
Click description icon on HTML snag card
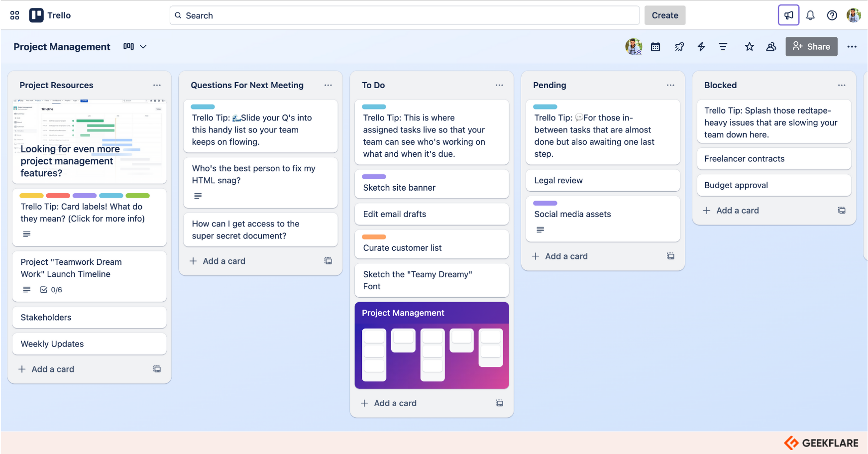point(198,196)
